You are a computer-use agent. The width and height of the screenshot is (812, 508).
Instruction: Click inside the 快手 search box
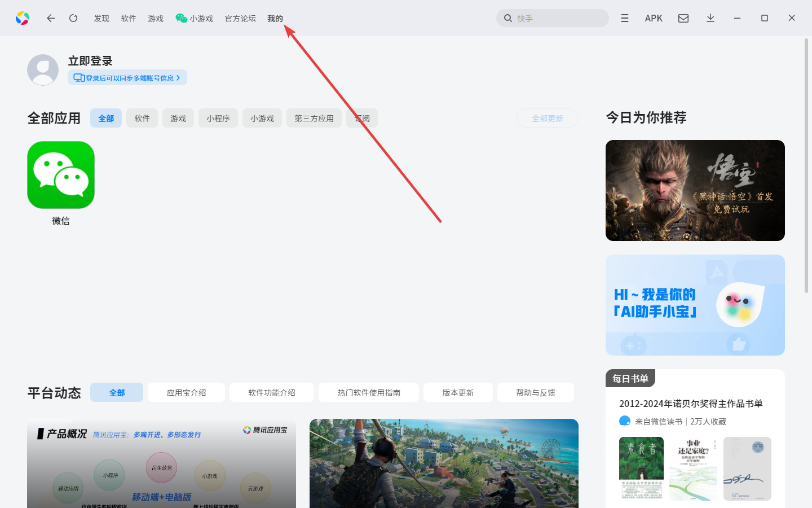click(551, 17)
